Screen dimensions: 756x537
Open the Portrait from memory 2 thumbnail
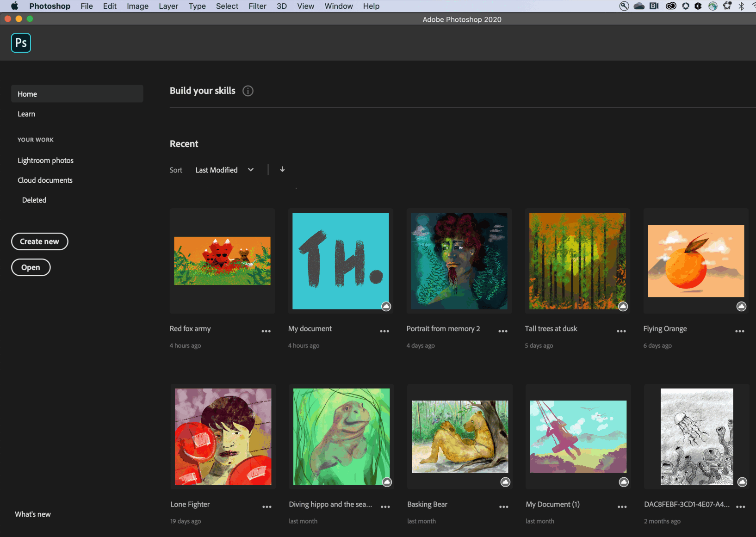(x=459, y=261)
